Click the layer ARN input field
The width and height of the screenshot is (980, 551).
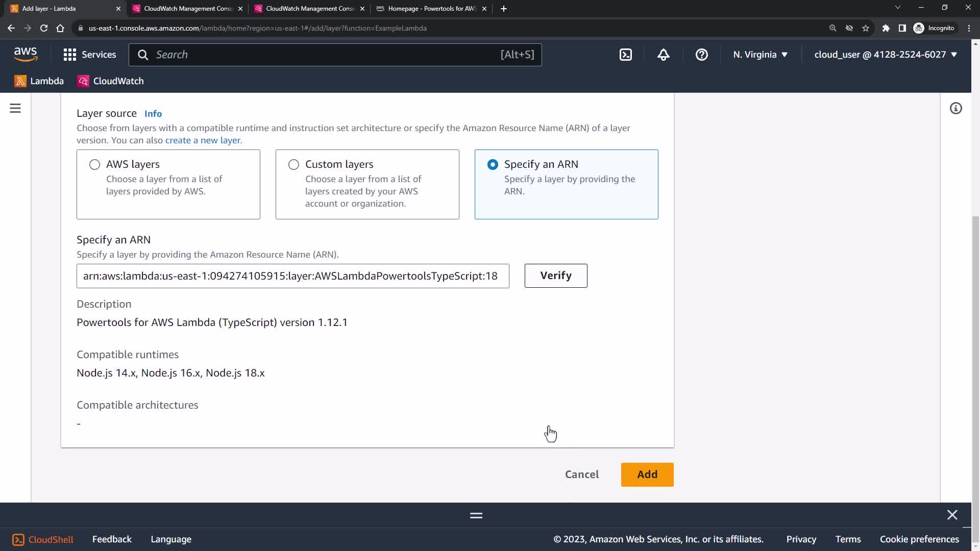tap(292, 276)
